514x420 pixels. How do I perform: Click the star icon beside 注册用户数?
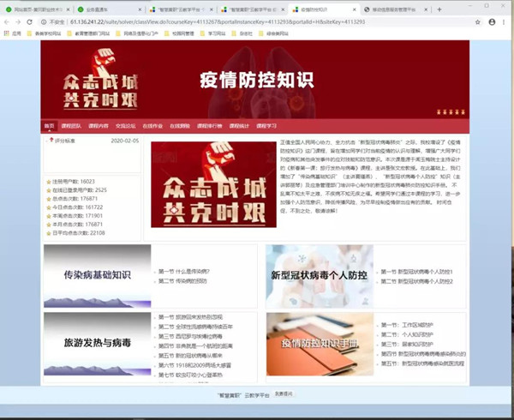click(49, 182)
